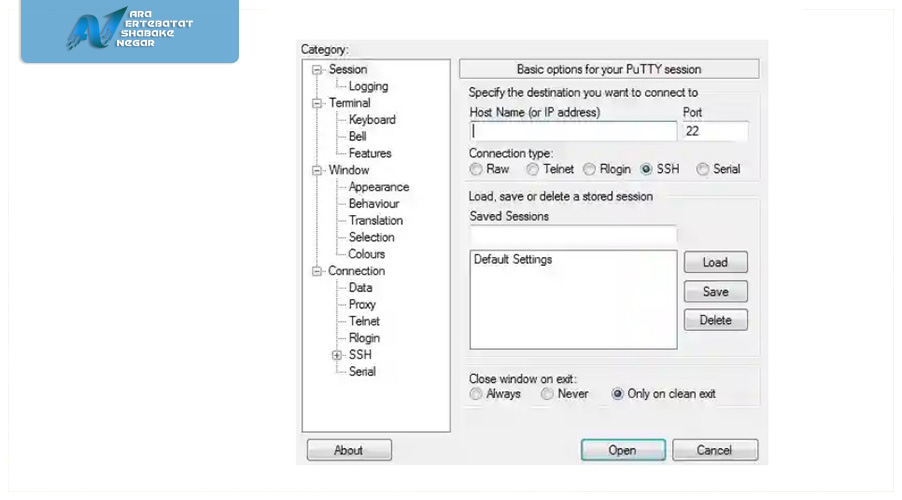
Task: Open the Session category
Action: 348,69
